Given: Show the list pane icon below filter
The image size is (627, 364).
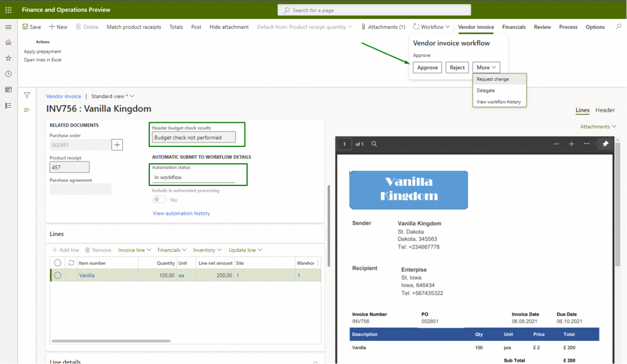Looking at the screenshot, I should (x=27, y=110).
